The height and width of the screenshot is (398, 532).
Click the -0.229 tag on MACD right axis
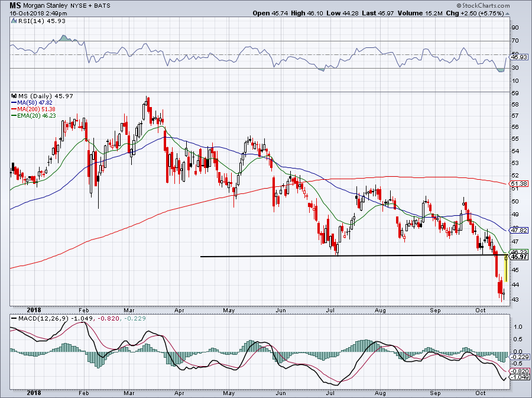[520, 357]
